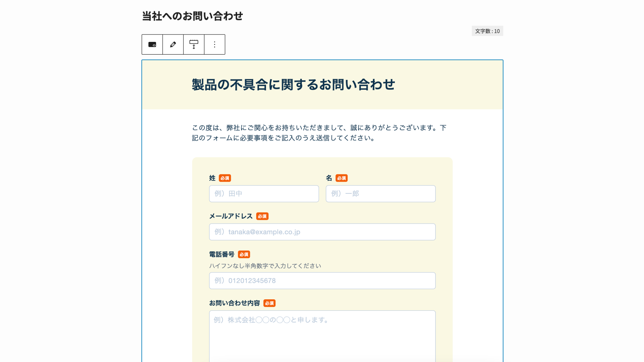Click the お問い合わせ内容 message textarea
The height and width of the screenshot is (362, 644).
point(322,335)
